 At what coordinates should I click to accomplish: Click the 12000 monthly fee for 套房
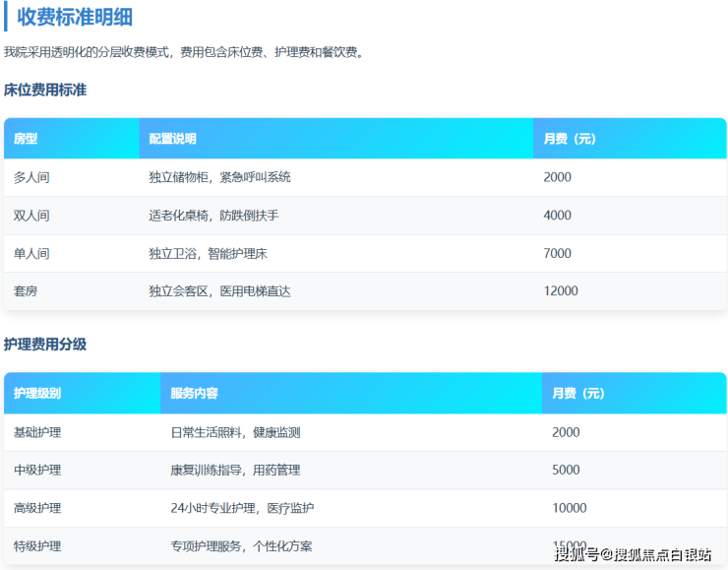[561, 291]
